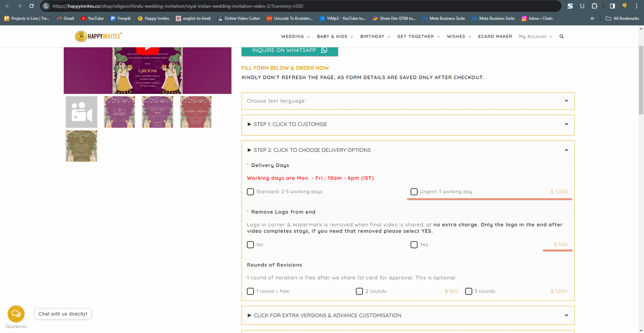Click the browser reload icon
Screen dimensions: 644x333
(32, 6)
